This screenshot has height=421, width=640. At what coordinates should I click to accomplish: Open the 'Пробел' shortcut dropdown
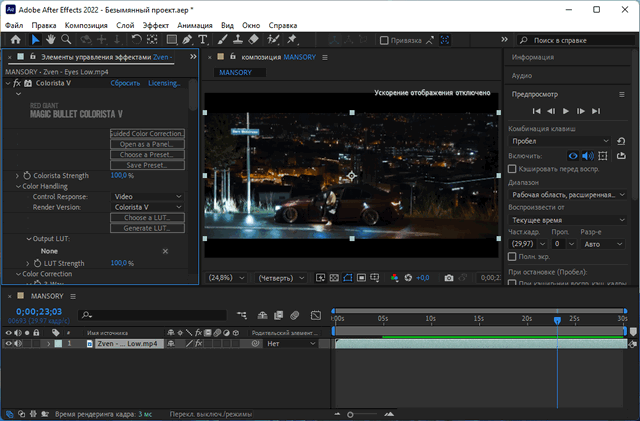tap(560, 141)
